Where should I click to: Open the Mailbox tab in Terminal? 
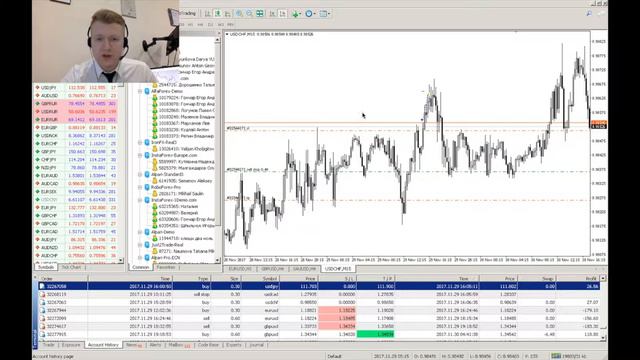tap(180, 345)
